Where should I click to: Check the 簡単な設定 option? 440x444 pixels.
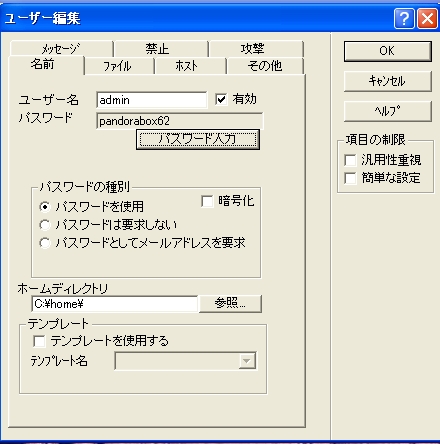coord(350,178)
